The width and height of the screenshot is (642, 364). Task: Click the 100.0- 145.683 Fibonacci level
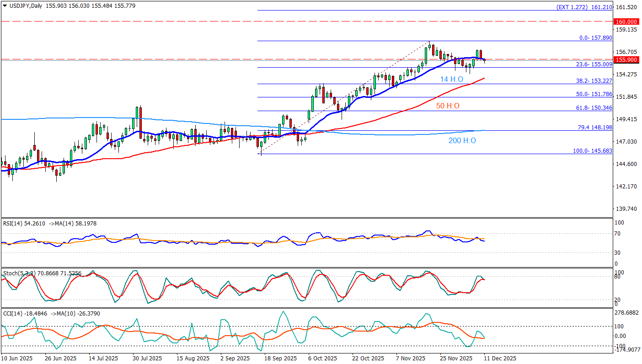pyautogui.click(x=593, y=150)
